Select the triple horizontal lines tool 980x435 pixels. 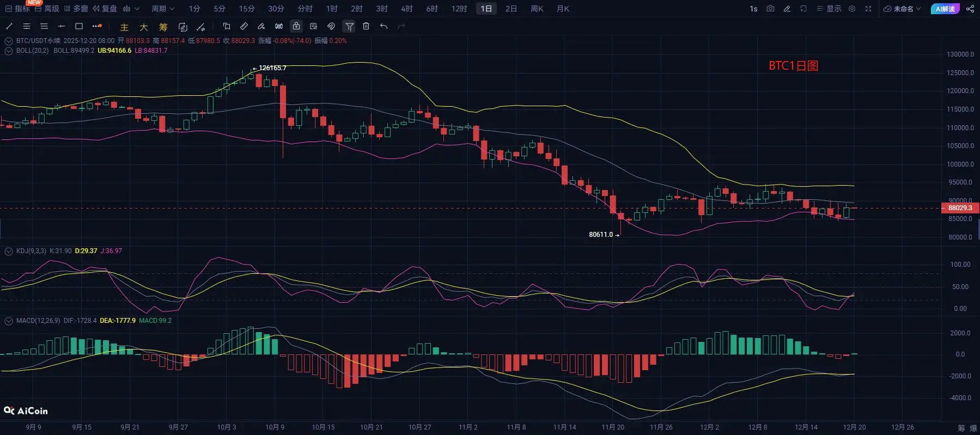(x=44, y=26)
